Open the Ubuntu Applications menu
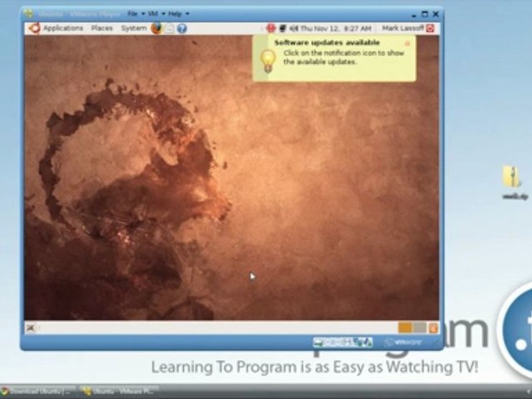The image size is (532, 399). click(63, 28)
